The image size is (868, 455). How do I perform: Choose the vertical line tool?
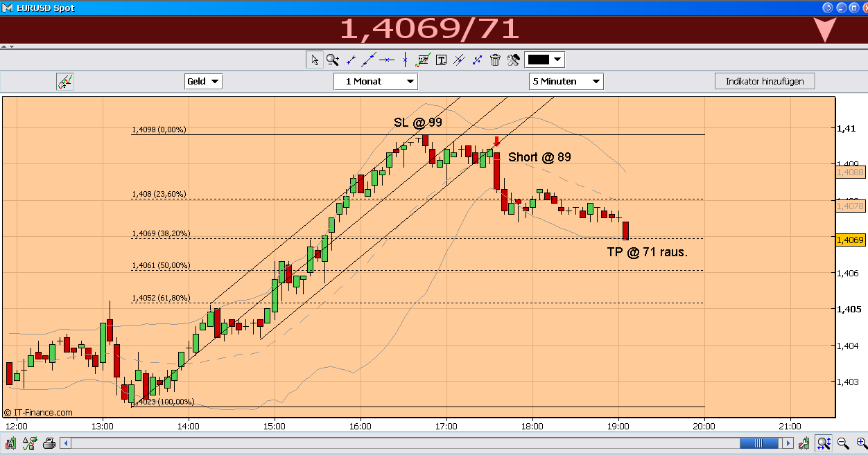[x=405, y=60]
